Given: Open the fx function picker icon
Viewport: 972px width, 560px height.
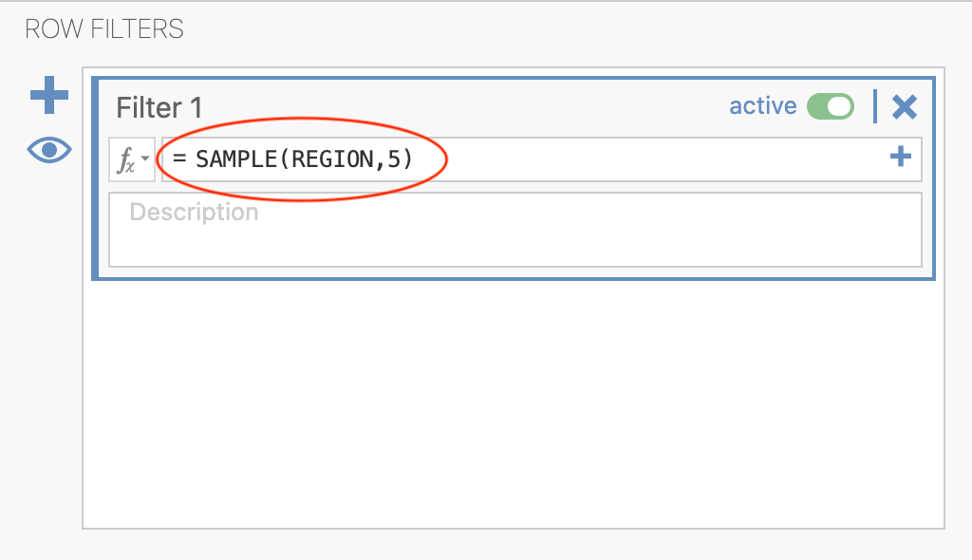Looking at the screenshot, I should tap(126, 160).
